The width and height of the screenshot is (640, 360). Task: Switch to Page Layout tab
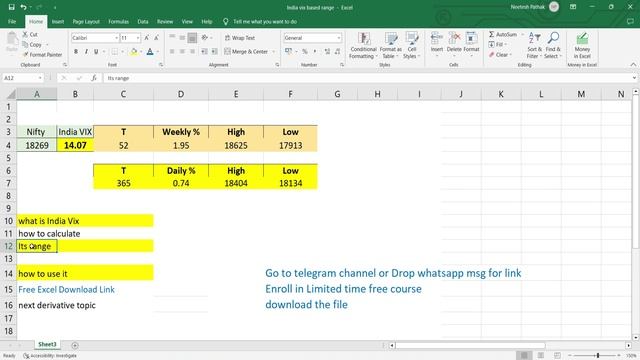click(x=86, y=22)
